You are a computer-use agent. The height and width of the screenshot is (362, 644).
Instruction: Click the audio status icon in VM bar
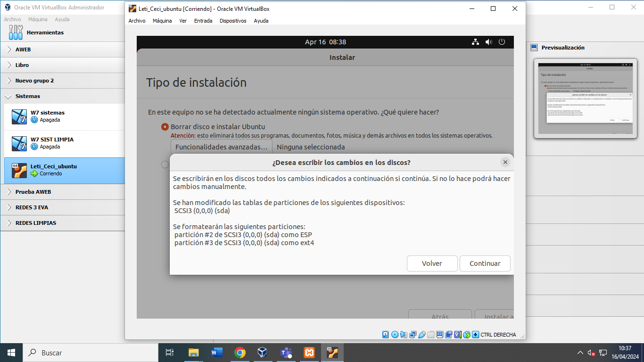(x=404, y=335)
